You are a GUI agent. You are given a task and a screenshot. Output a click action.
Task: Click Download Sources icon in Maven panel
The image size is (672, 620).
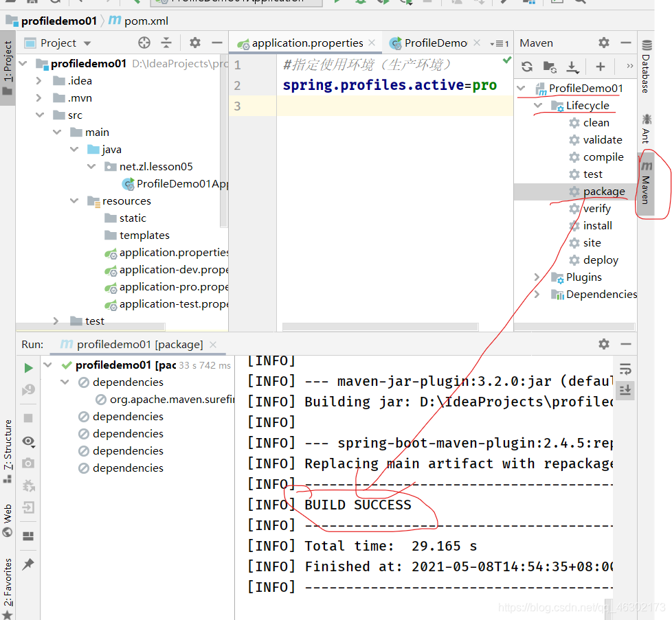pyautogui.click(x=572, y=67)
